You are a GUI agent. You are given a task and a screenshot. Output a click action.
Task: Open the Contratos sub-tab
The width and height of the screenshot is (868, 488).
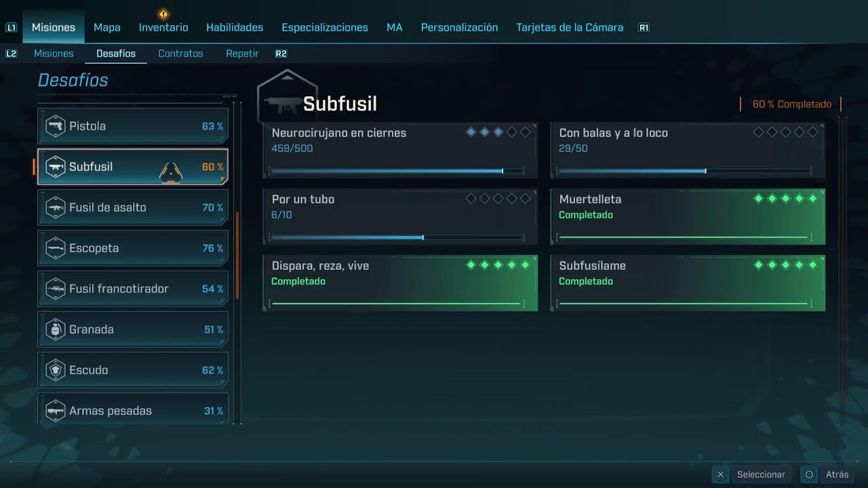(180, 54)
